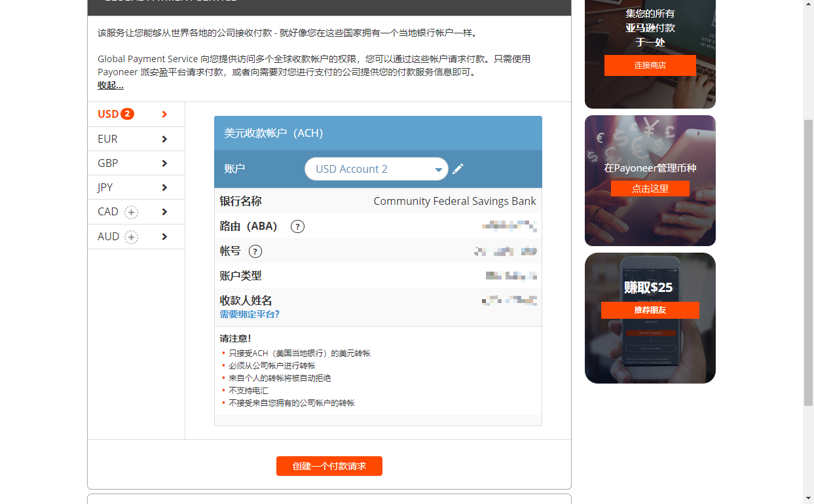Select the GBP currency tab

pos(136,163)
